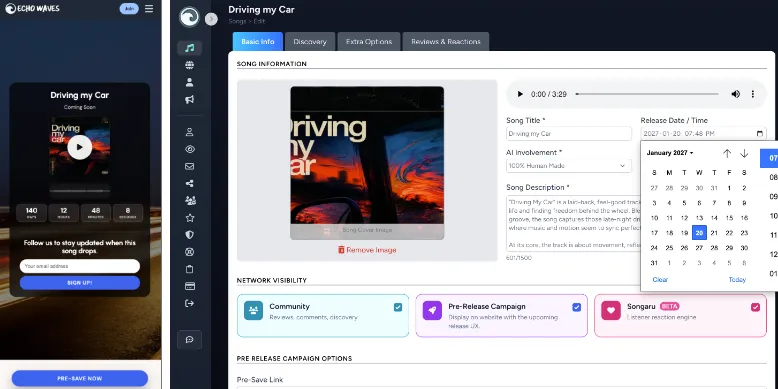This screenshot has width=778, height=389.
Task: Click the solid person icon in sidebar
Action: tap(189, 82)
